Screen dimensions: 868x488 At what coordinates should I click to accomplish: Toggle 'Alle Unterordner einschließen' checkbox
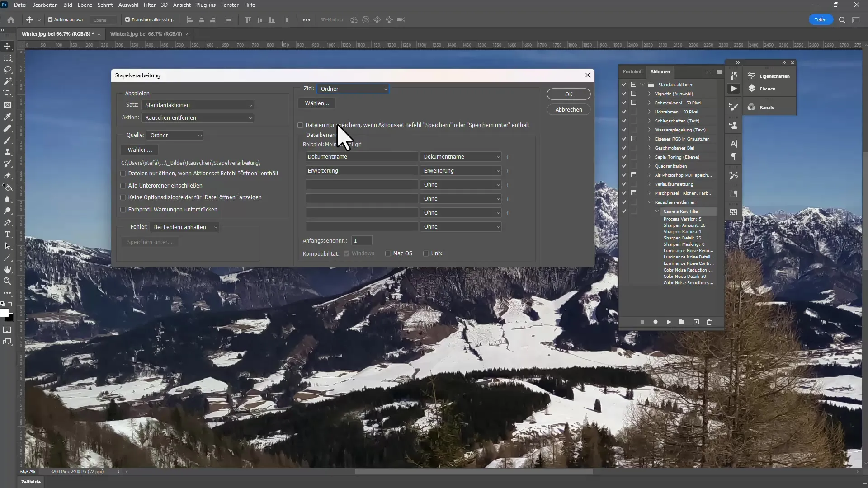coord(123,185)
